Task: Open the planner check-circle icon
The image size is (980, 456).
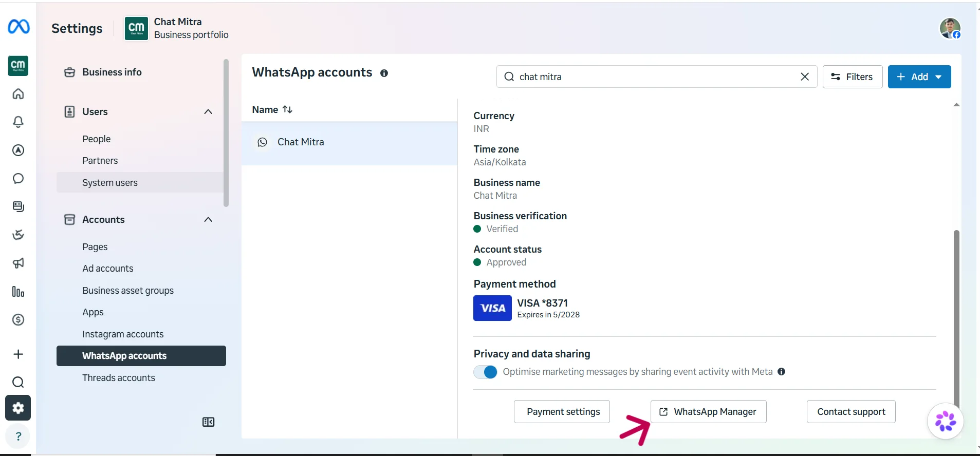Action: 18,235
